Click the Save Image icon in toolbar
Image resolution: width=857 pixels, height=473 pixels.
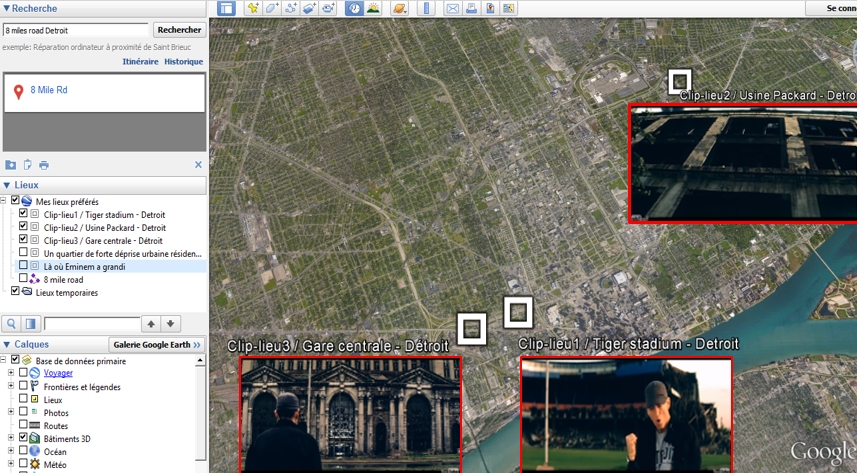(x=490, y=8)
